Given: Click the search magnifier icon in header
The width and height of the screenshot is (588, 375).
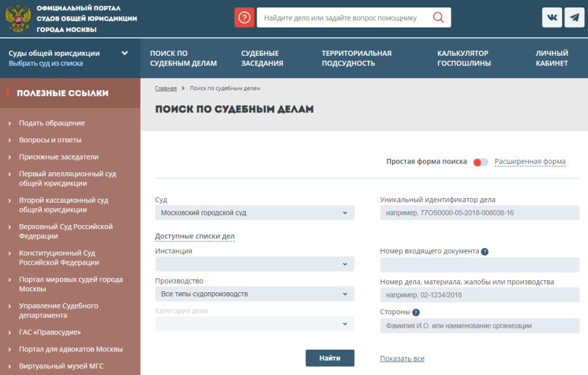Looking at the screenshot, I should coord(439,18).
